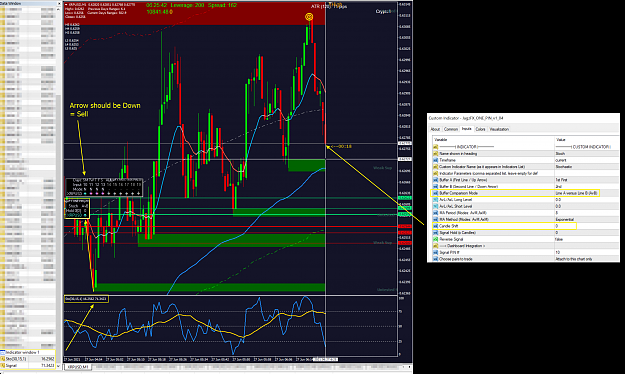625x374 pixels.
Task: Click the 27 Jun 04:04 time label
Action: [x=94, y=359]
